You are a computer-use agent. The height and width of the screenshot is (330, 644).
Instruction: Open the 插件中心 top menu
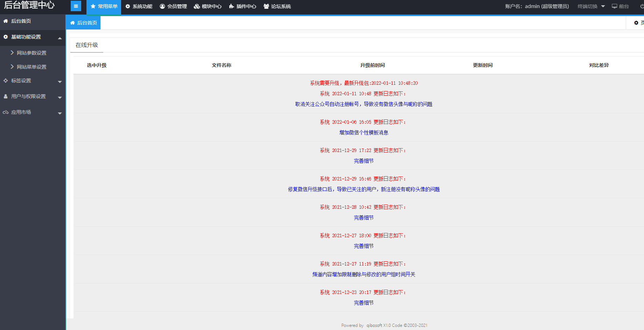[243, 6]
